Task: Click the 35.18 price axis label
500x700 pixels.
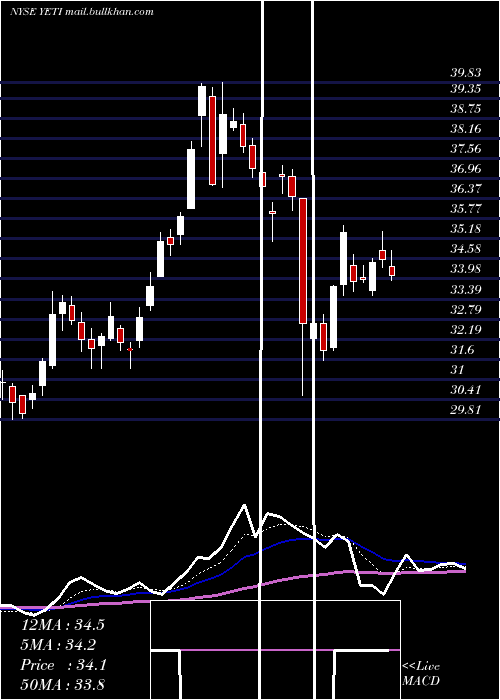Action: click(x=465, y=229)
